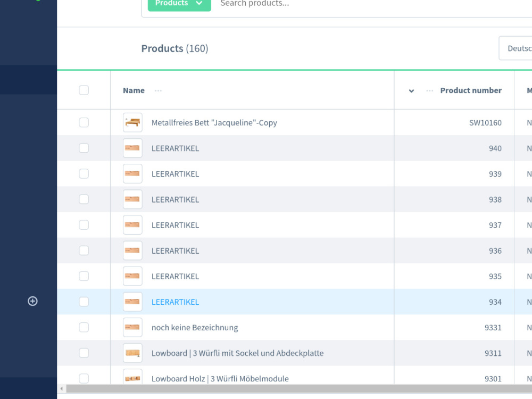This screenshot has width=532, height=399.
Task: Open thumbnail of LEERARTIKEL 939
Action: click(132, 174)
